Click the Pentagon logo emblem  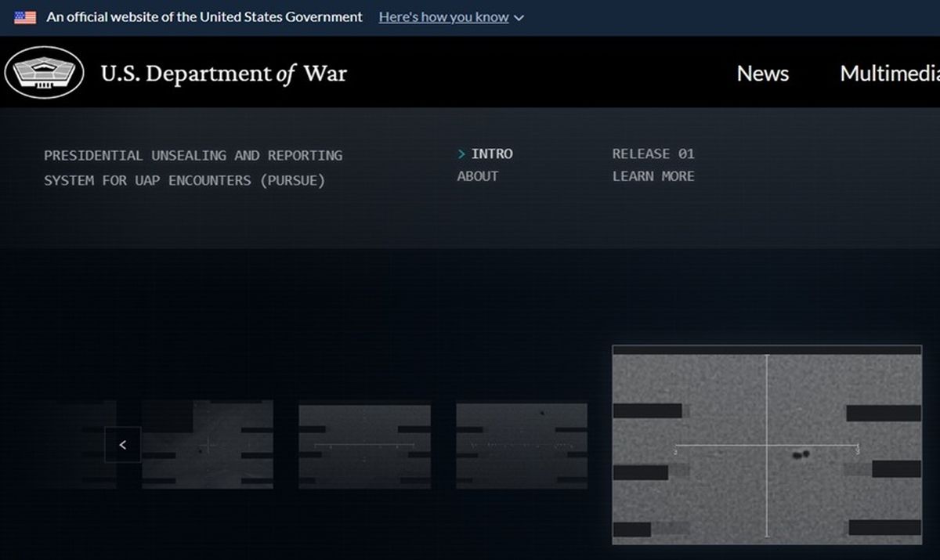coord(44,73)
